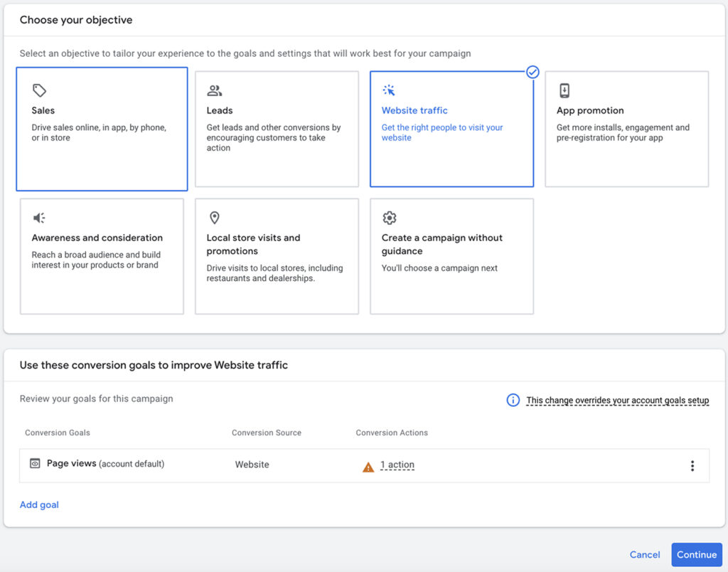Viewport: 728px width, 572px height.
Task: Open the three-dot menu for Page views
Action: pyautogui.click(x=692, y=466)
